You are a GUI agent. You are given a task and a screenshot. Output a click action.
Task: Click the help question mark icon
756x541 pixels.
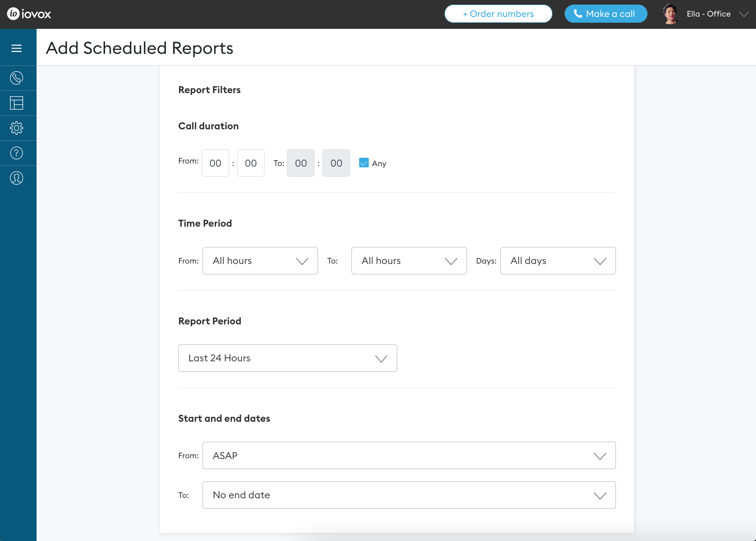[17, 153]
